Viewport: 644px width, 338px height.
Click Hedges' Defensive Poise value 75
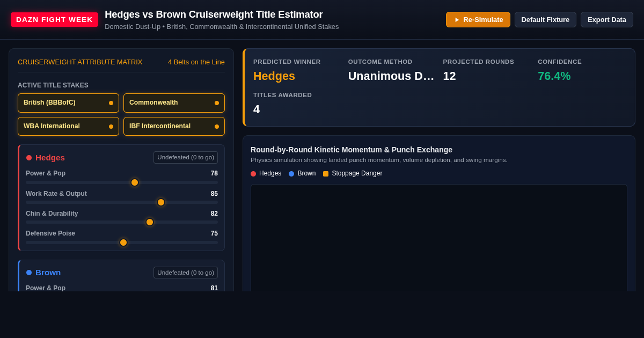pos(214,233)
